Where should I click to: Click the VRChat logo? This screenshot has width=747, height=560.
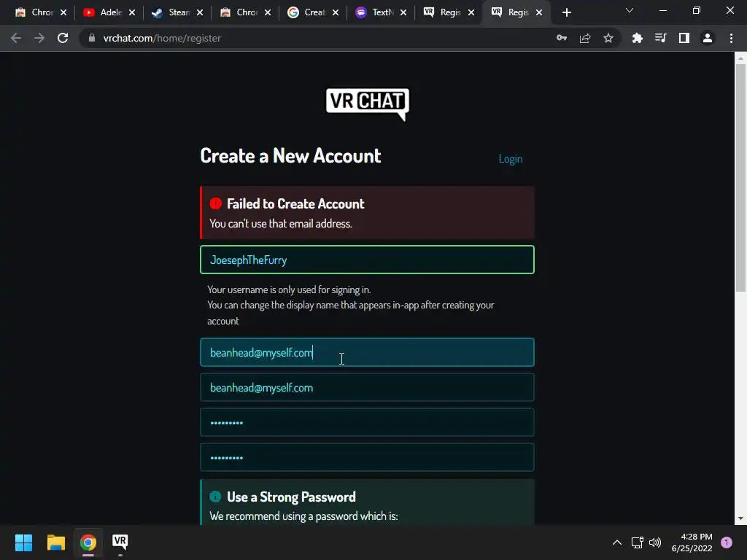[x=368, y=104]
